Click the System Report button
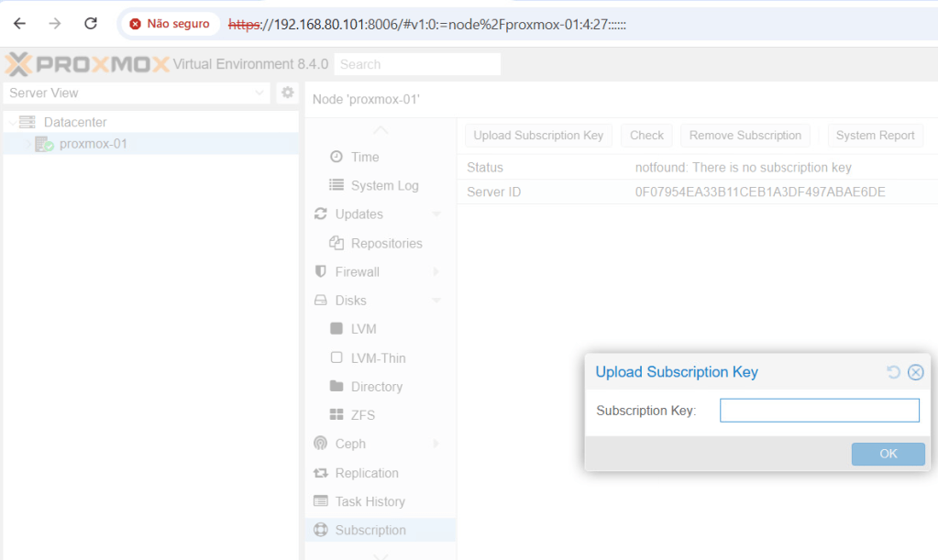Image resolution: width=938 pixels, height=560 pixels. (875, 136)
